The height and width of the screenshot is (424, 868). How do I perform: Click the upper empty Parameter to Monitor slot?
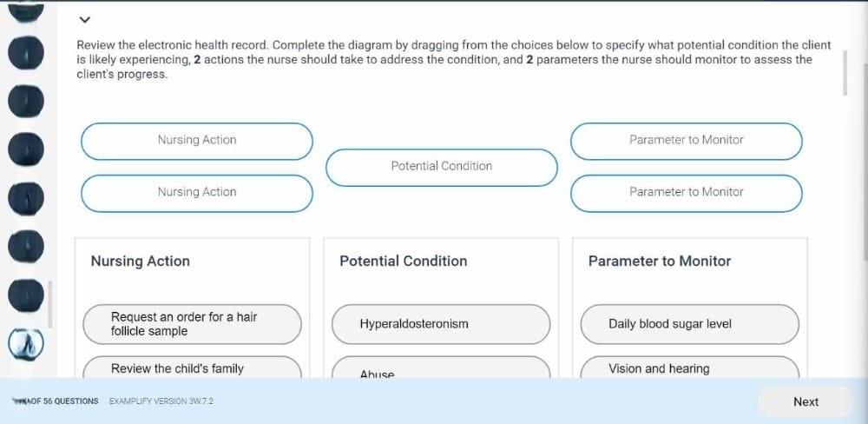tap(686, 141)
